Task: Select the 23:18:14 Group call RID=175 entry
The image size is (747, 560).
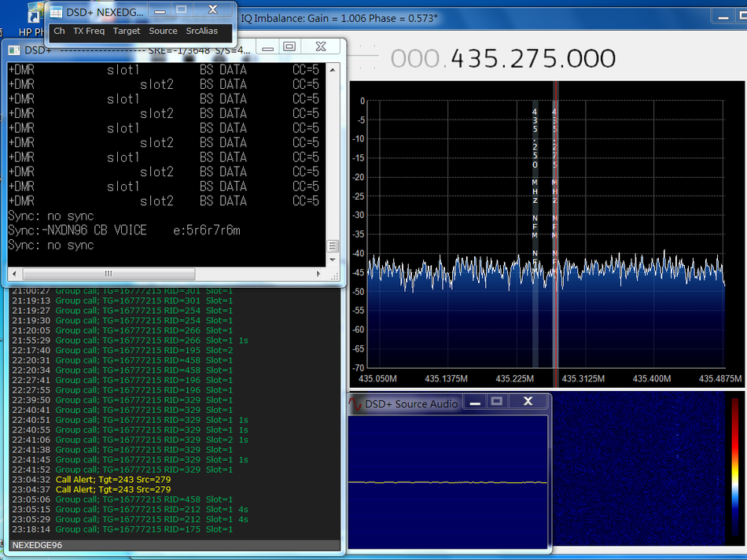Action: click(x=123, y=529)
